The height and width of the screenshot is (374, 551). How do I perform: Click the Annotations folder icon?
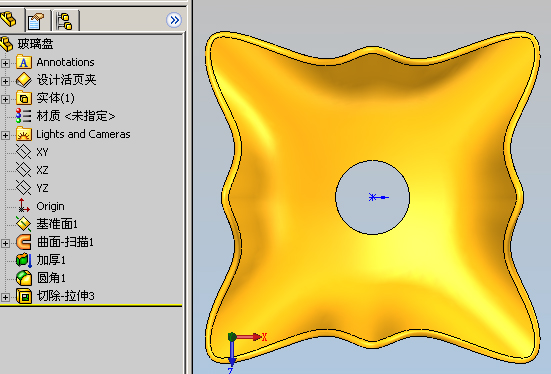pos(24,62)
